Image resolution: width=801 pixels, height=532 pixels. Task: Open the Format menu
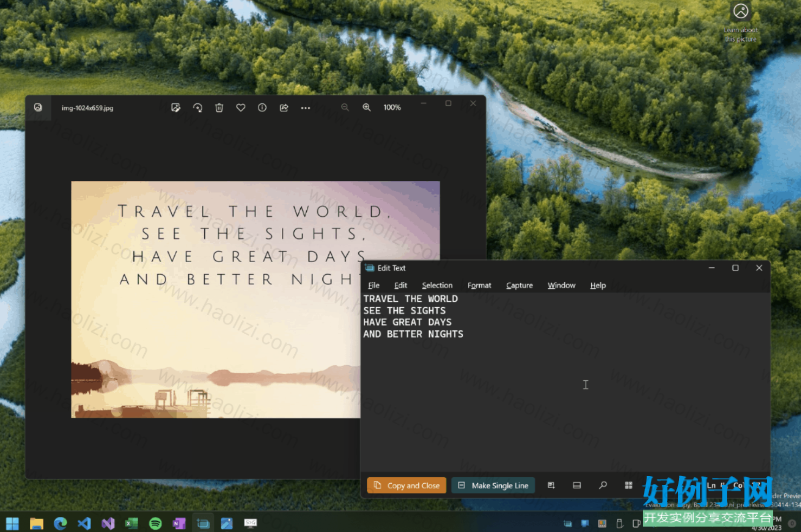(479, 285)
